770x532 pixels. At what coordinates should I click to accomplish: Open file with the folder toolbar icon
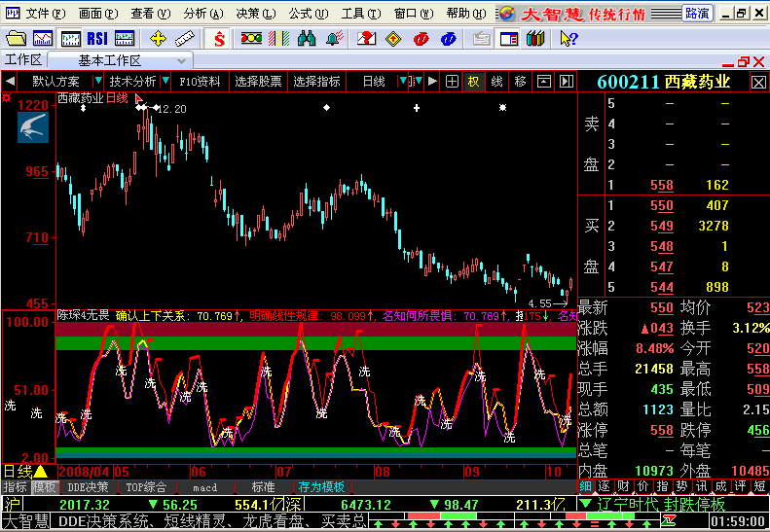tap(17, 38)
